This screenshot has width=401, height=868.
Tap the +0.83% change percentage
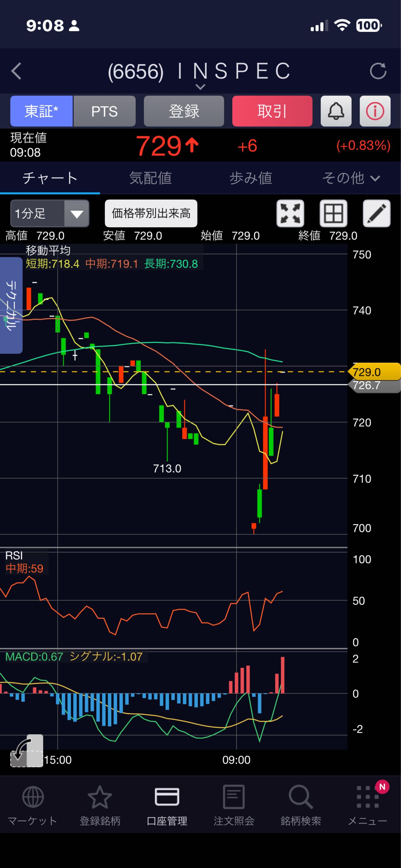point(363,146)
